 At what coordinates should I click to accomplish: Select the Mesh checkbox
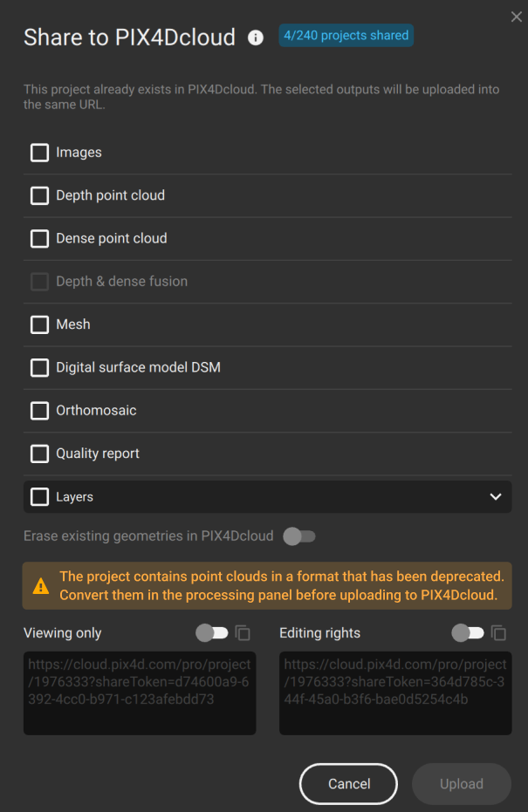[39, 324]
